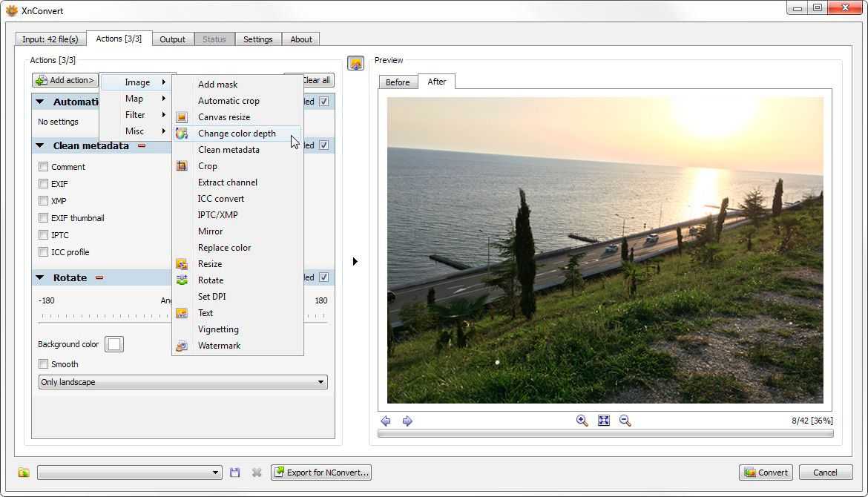868x497 pixels.
Task: Select Change color depth from the menu
Action: click(x=237, y=134)
